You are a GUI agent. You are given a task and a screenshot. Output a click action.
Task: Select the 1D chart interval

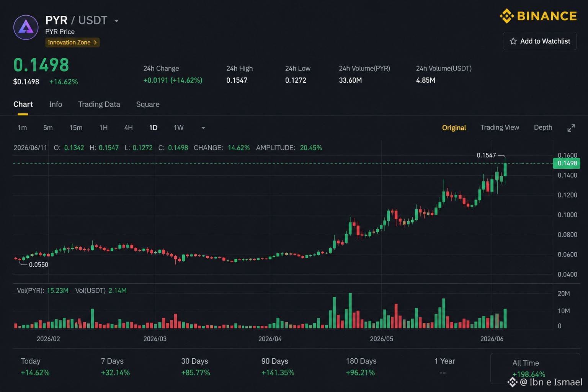coord(153,127)
